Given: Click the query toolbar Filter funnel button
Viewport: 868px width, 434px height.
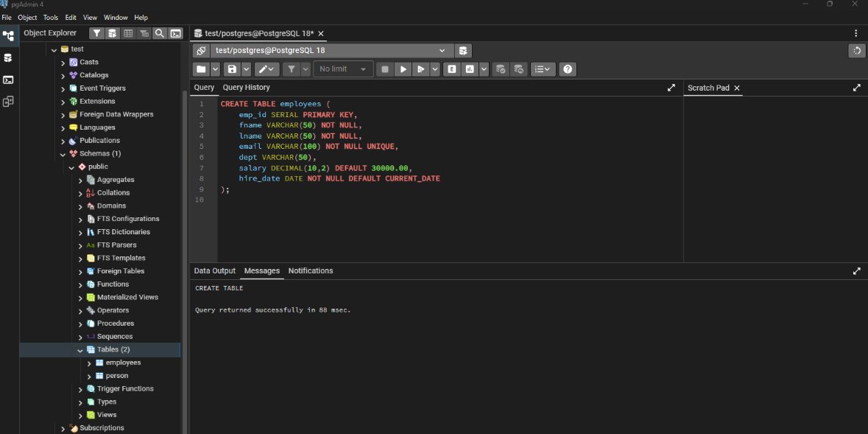Looking at the screenshot, I should [x=291, y=69].
